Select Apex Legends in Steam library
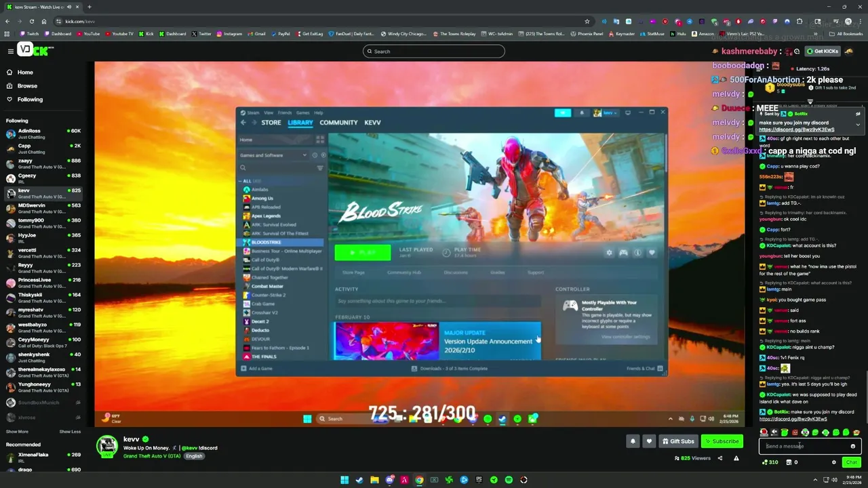 tap(265, 216)
